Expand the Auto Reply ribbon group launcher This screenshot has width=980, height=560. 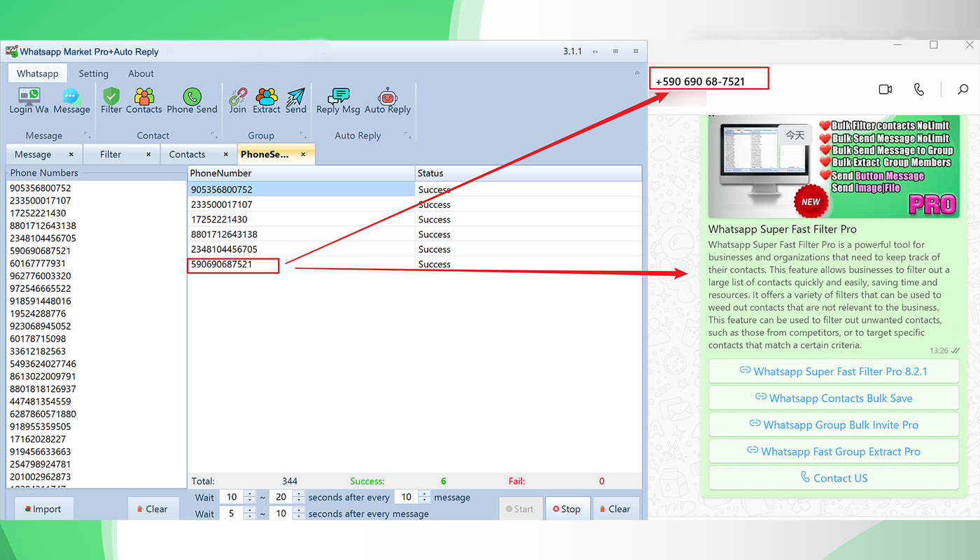(408, 134)
